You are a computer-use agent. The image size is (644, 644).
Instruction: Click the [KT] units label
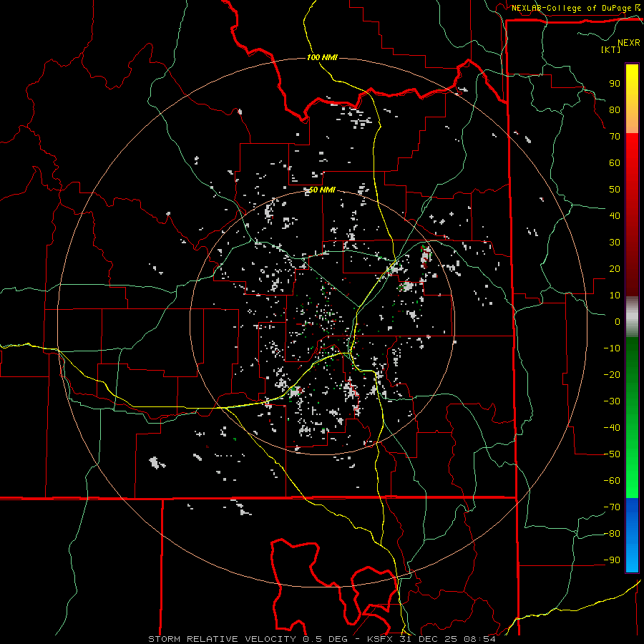click(x=611, y=49)
